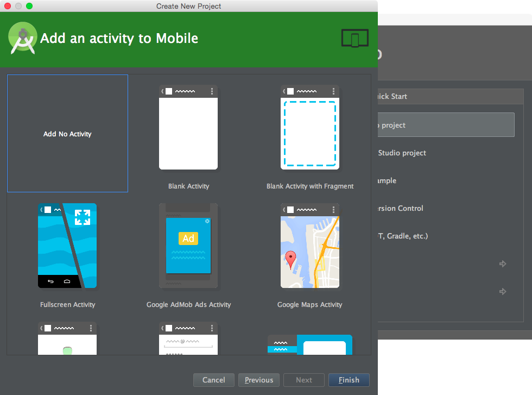Image resolution: width=532 pixels, height=395 pixels.
Task: Click the phone and tablet icon in green header
Action: coord(354,39)
